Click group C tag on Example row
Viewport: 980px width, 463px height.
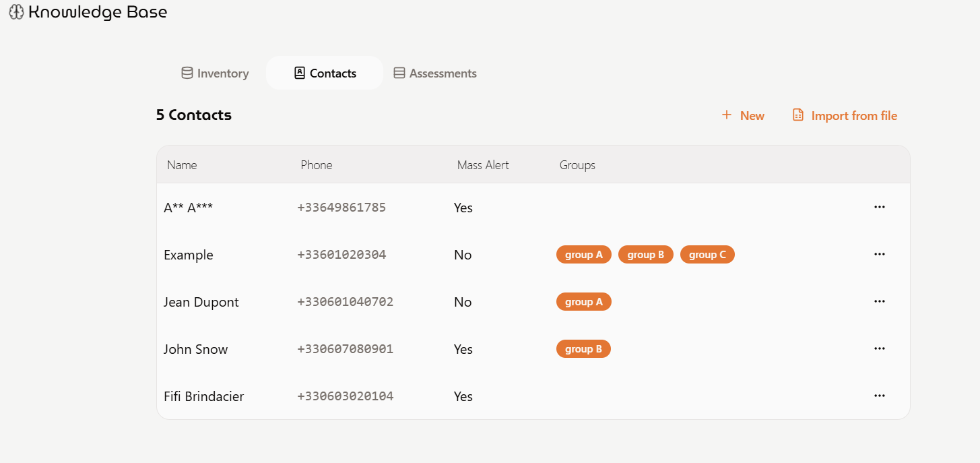(707, 255)
